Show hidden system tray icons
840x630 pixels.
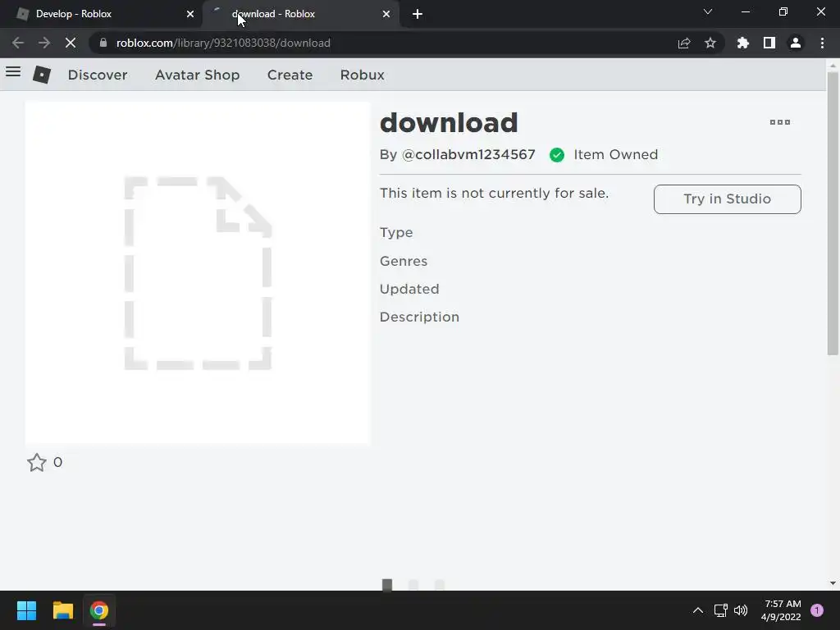tap(697, 610)
